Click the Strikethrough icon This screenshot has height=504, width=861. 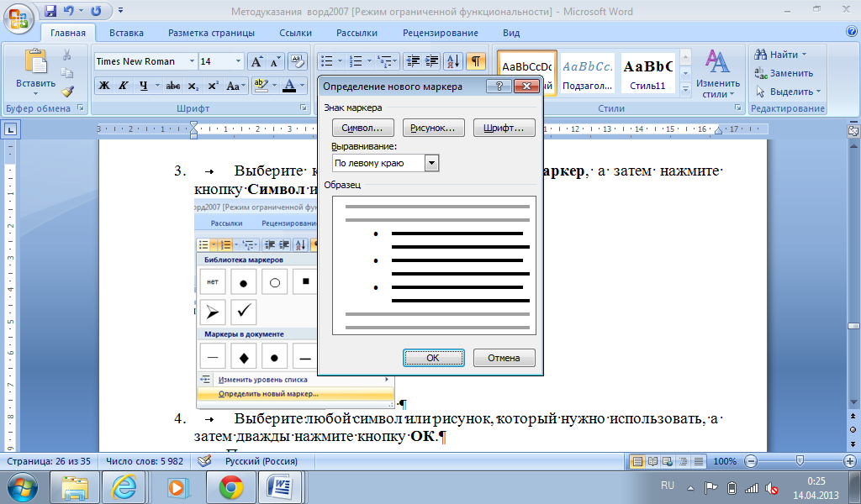point(173,86)
